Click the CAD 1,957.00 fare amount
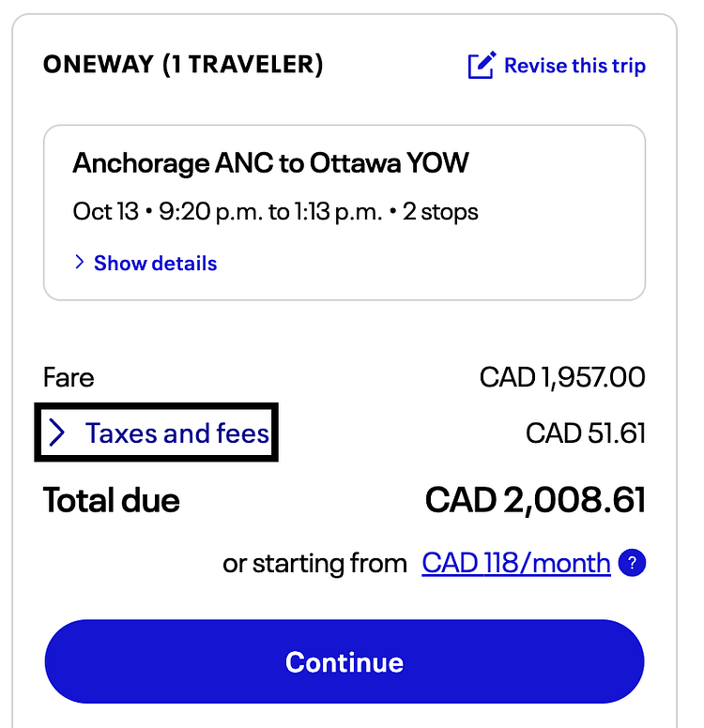This screenshot has width=704, height=728. pyautogui.click(x=562, y=378)
